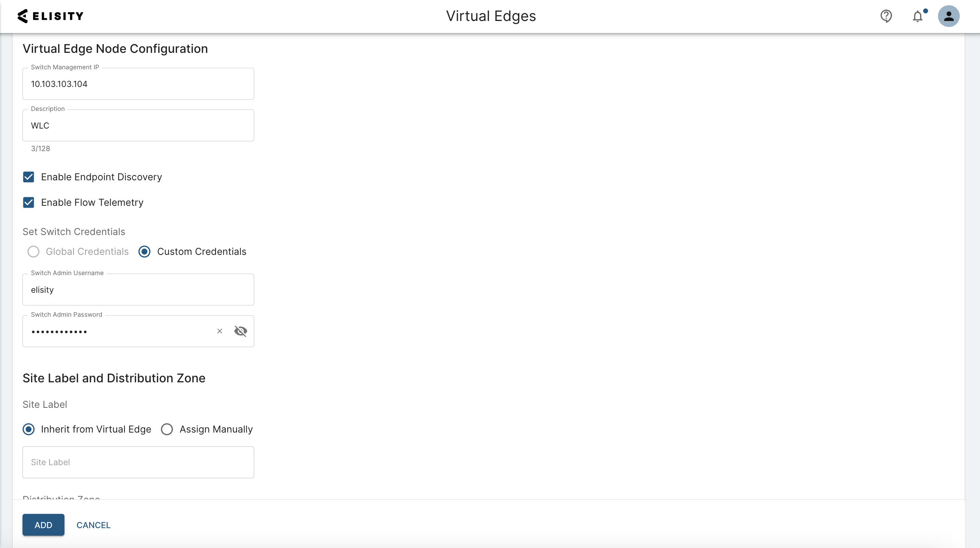Image resolution: width=980 pixels, height=548 pixels.
Task: Click the Switch Management IP field
Action: click(x=138, y=84)
